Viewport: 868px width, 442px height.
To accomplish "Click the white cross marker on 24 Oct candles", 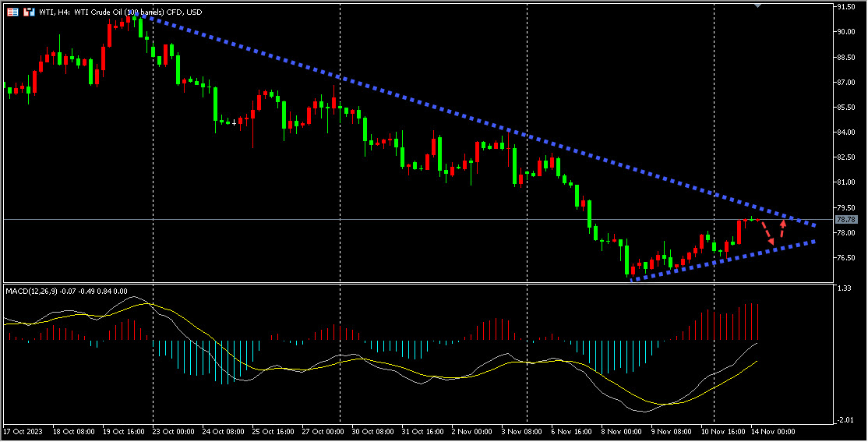I will (x=235, y=123).
